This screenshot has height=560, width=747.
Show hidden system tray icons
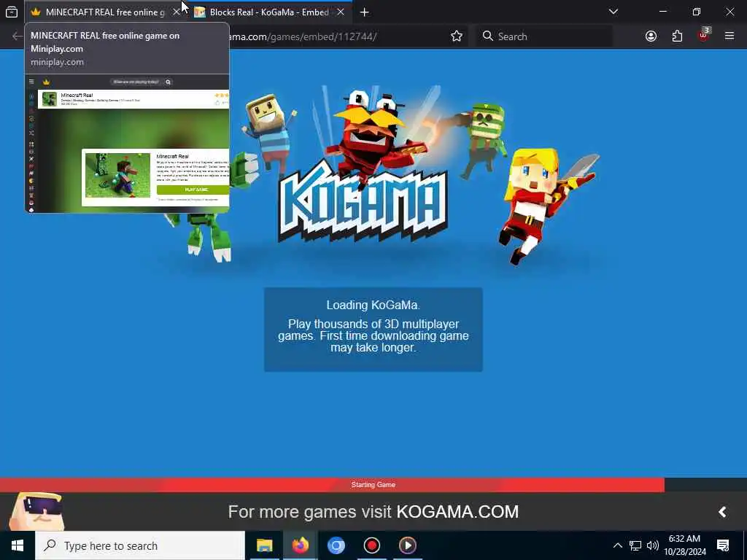tap(617, 545)
